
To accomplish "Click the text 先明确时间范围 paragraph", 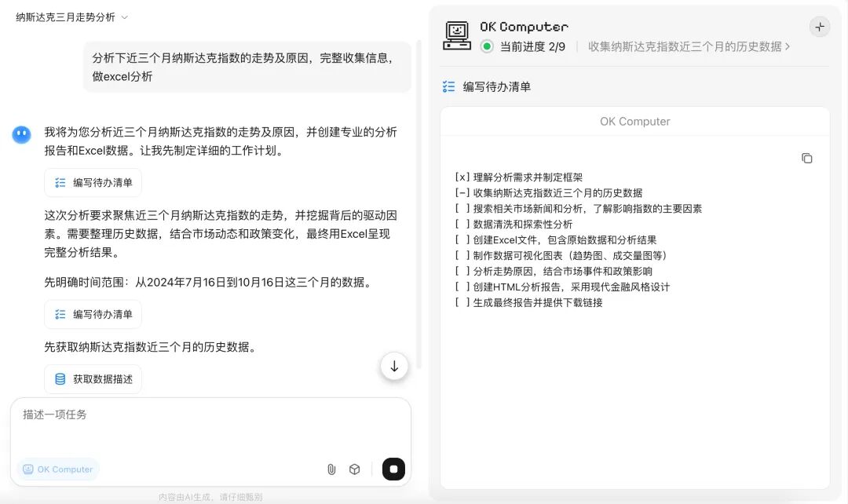I will pos(210,283).
